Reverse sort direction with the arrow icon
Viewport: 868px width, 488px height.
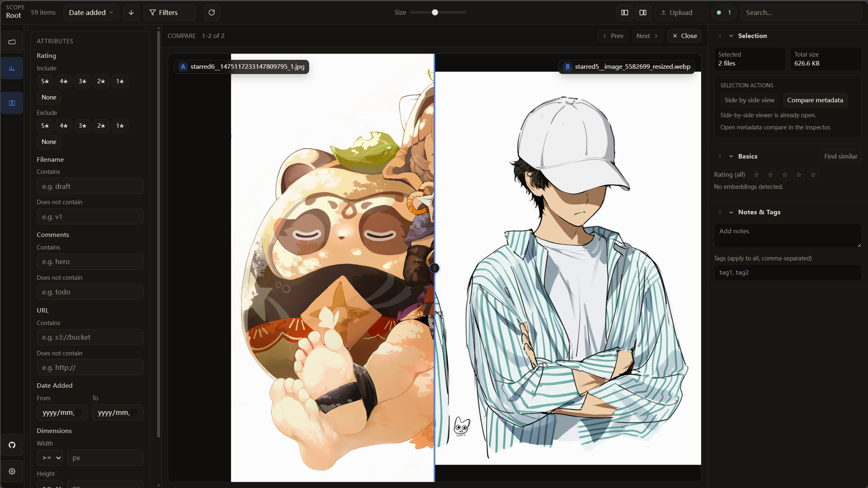pos(131,13)
